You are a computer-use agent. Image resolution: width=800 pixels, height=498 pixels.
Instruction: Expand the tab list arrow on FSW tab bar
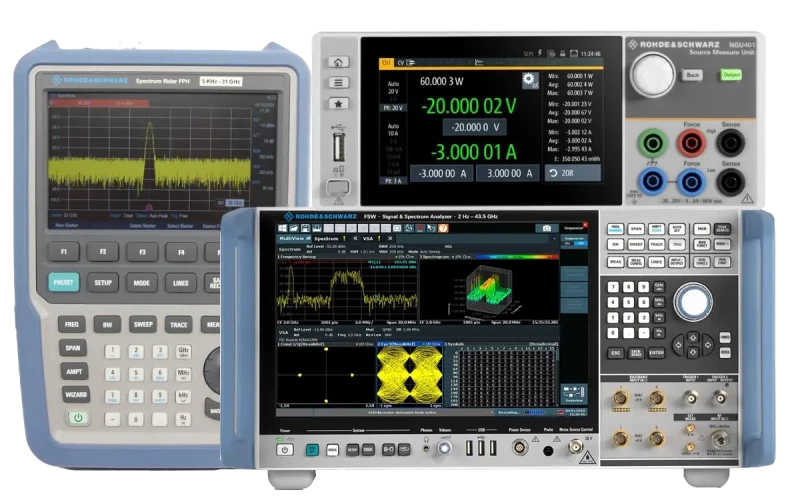click(555, 238)
